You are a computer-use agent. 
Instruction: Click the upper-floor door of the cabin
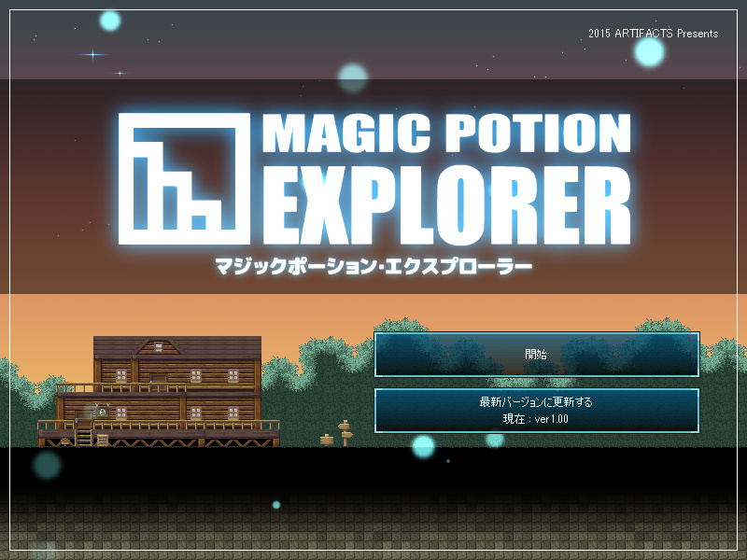click(159, 378)
